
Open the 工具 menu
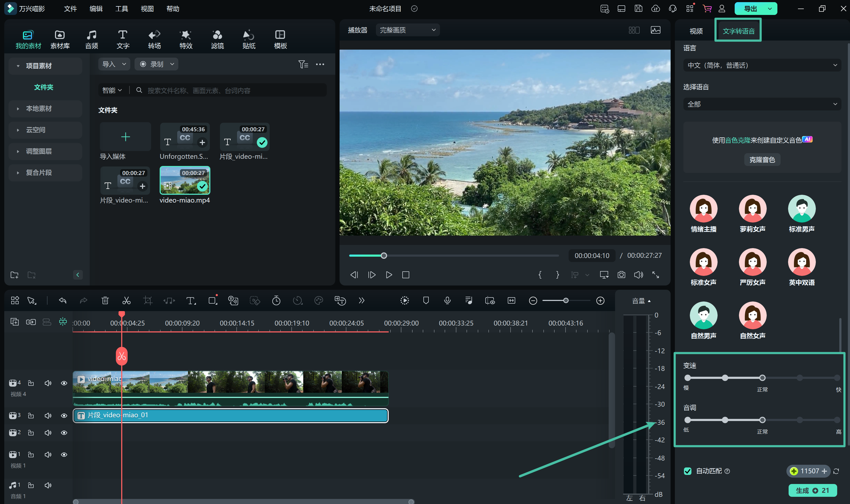click(122, 9)
